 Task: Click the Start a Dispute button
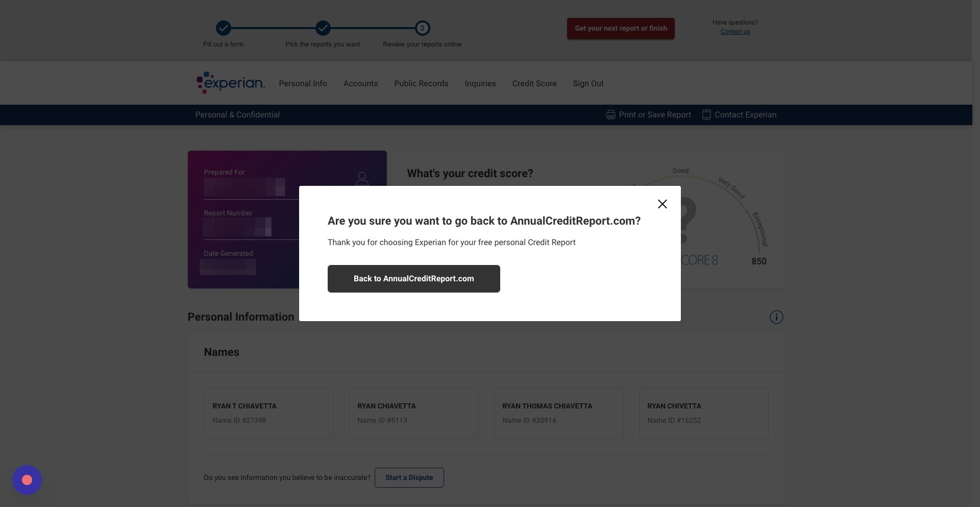tap(409, 477)
